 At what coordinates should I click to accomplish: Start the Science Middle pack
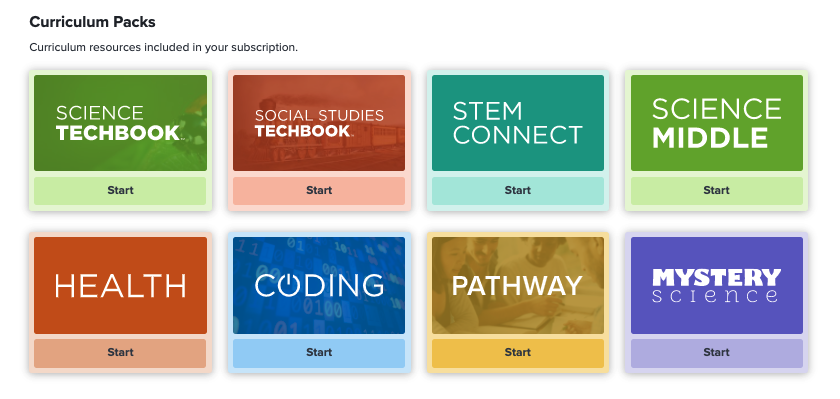point(717,191)
